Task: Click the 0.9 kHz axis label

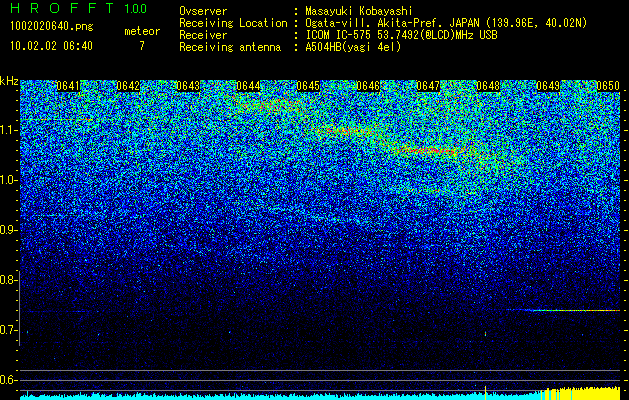Action: [x=9, y=230]
